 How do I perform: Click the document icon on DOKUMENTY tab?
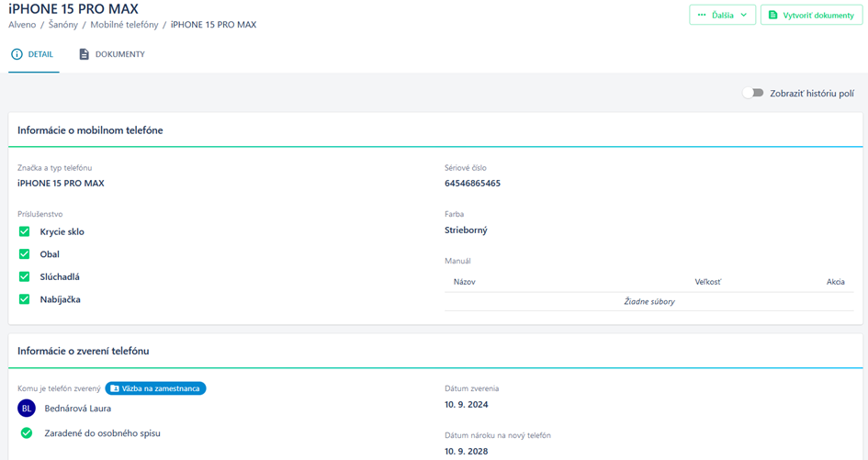(85, 54)
